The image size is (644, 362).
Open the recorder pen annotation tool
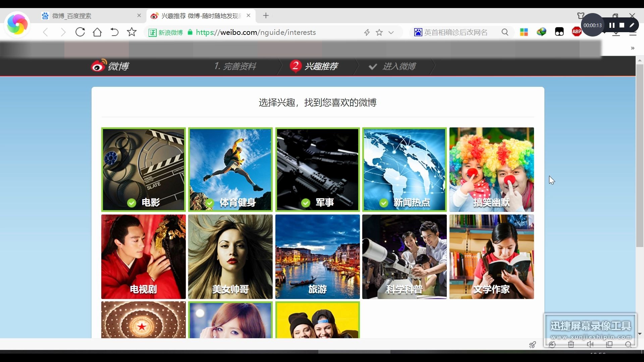[632, 25]
